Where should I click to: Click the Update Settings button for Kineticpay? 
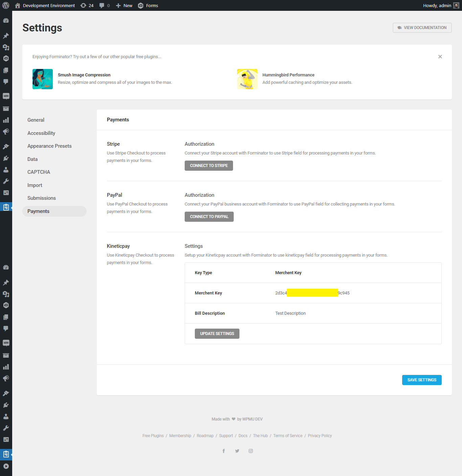click(x=217, y=334)
